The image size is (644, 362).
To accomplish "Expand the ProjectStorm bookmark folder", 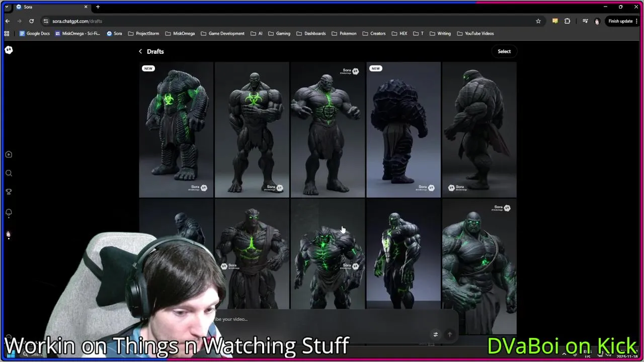I will [143, 34].
